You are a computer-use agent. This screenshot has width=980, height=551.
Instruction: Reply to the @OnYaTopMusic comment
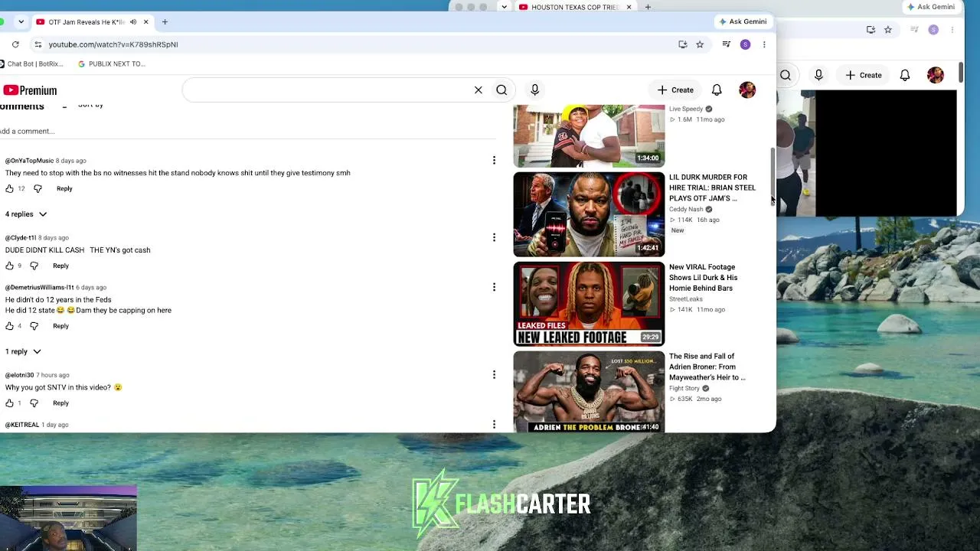coord(64,188)
